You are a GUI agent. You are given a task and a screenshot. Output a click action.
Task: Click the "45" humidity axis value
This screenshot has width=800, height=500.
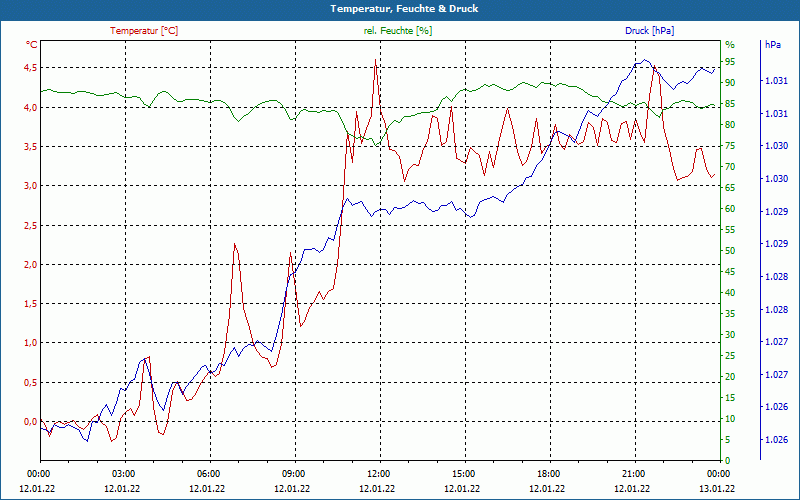(730, 271)
